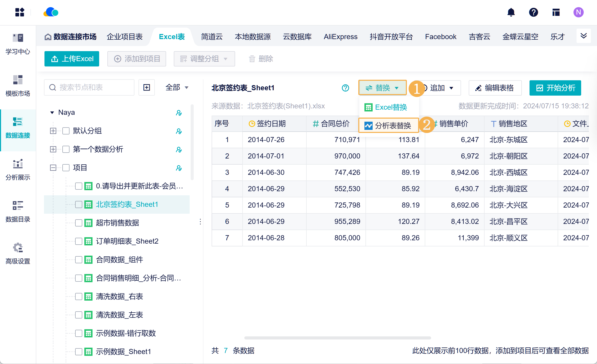
Task: Open the 全部 filter dropdown
Action: point(177,87)
